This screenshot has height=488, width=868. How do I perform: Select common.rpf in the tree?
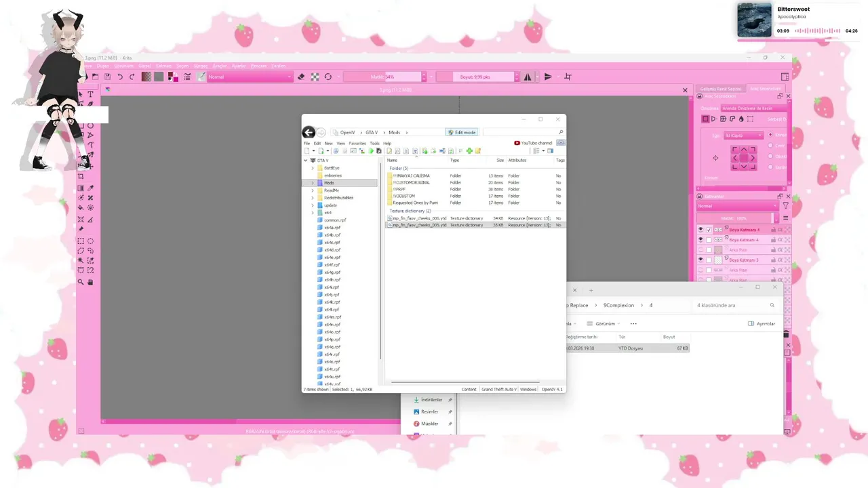[x=335, y=220]
